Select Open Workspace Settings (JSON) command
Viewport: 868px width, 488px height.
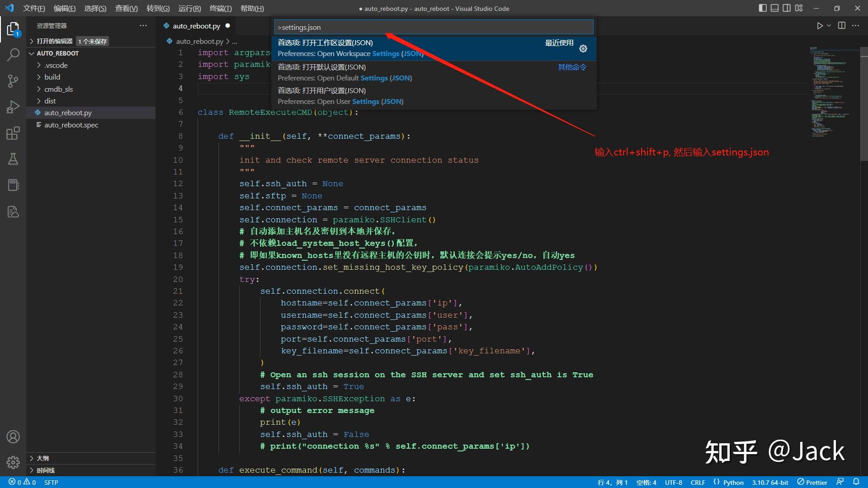coord(434,48)
